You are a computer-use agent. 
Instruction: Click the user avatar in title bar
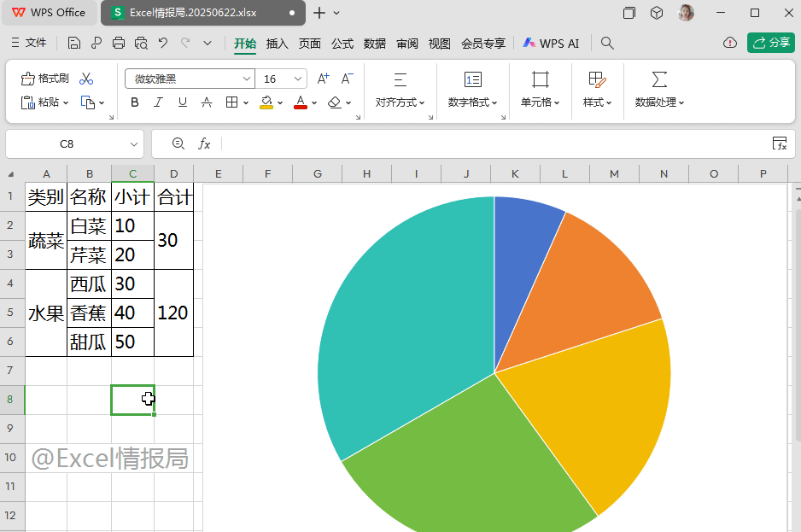(x=686, y=13)
